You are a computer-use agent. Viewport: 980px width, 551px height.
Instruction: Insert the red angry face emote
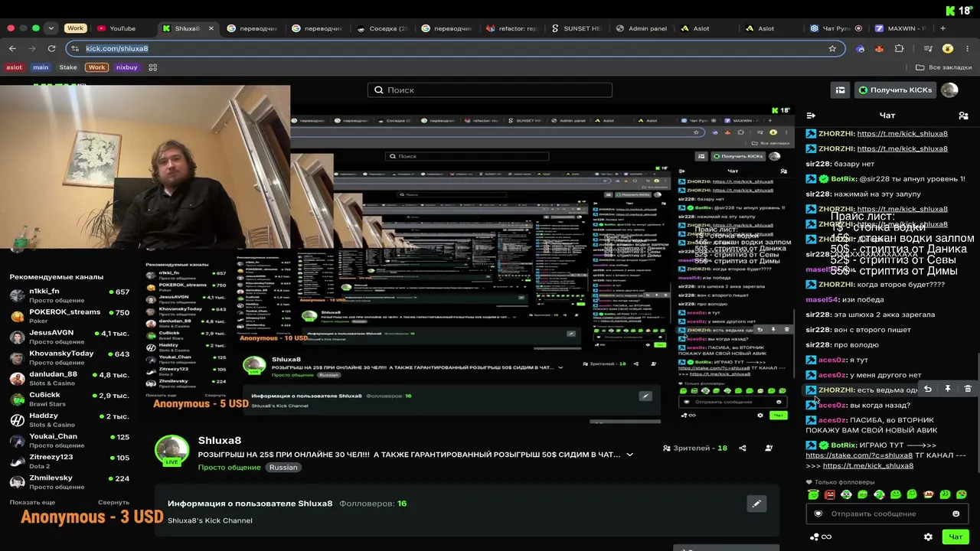click(829, 494)
